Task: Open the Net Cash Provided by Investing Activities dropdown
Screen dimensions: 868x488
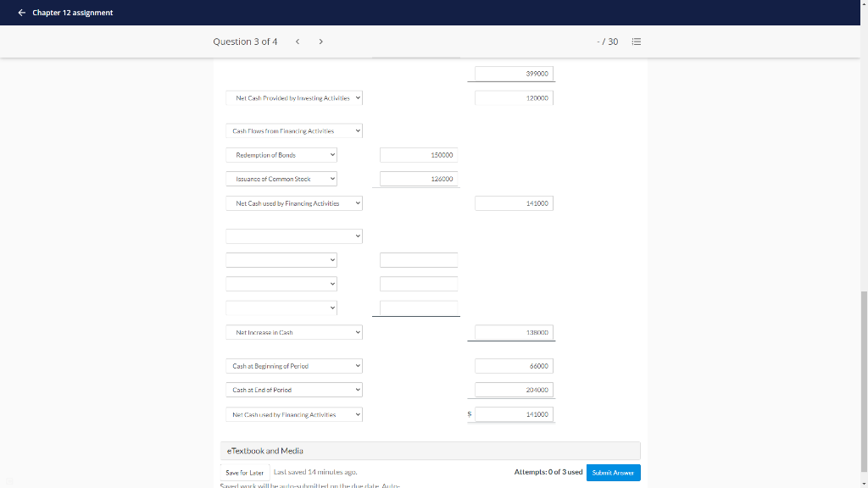Action: tap(294, 98)
